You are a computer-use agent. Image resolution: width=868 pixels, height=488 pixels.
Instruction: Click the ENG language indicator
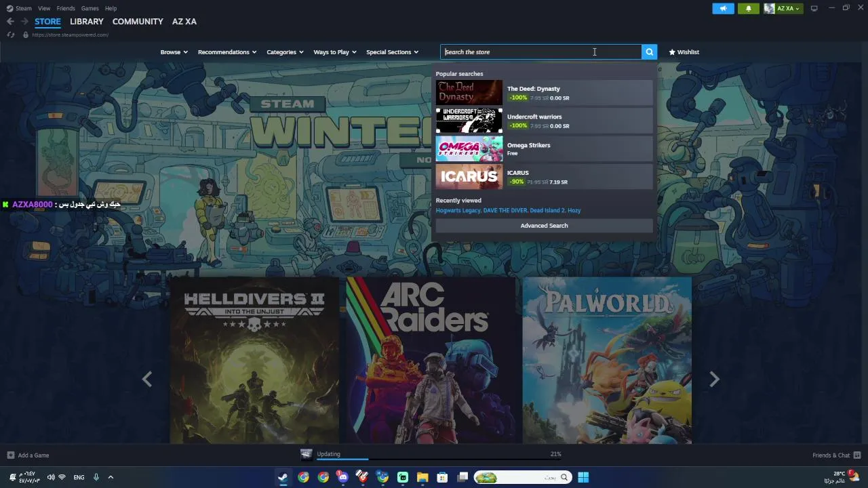79,477
